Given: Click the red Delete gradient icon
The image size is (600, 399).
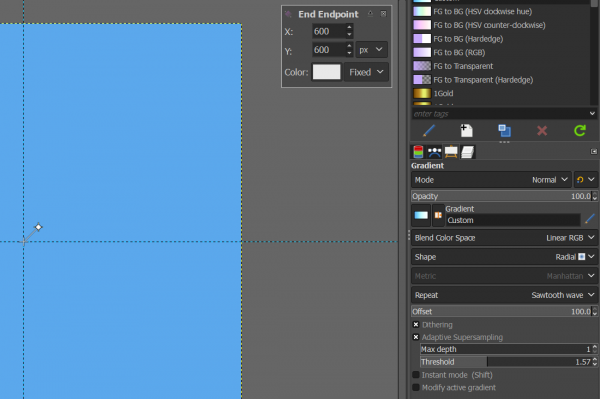Looking at the screenshot, I should 542,131.
